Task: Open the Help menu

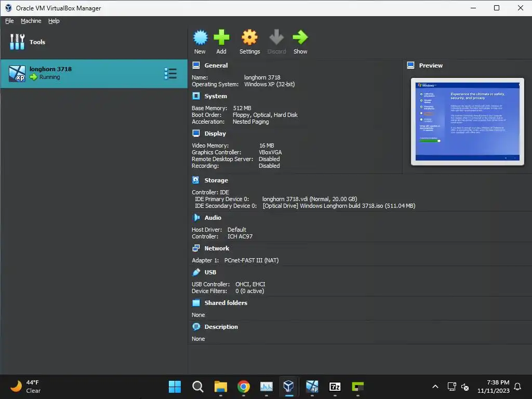Action: click(x=54, y=21)
